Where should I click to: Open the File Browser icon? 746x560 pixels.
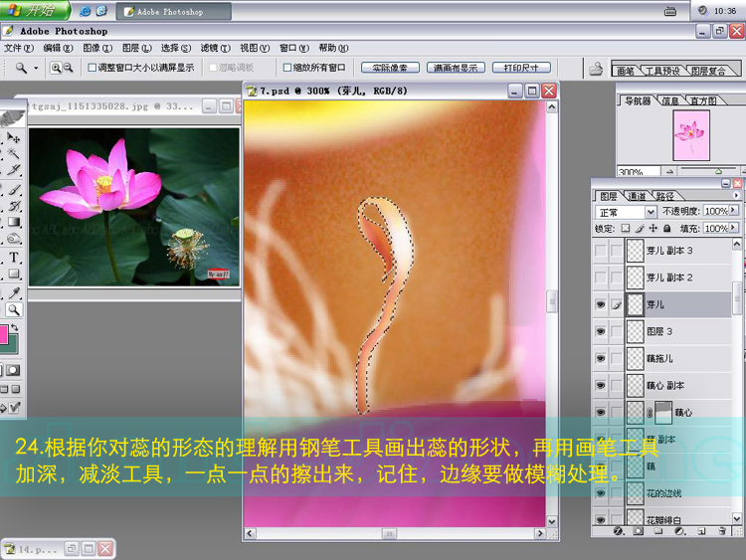(x=596, y=69)
